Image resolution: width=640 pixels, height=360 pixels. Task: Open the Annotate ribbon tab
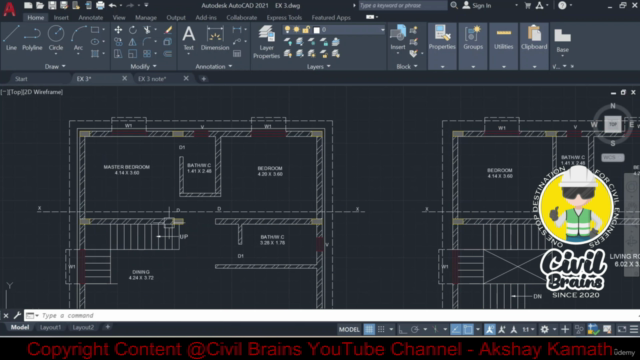(x=91, y=18)
